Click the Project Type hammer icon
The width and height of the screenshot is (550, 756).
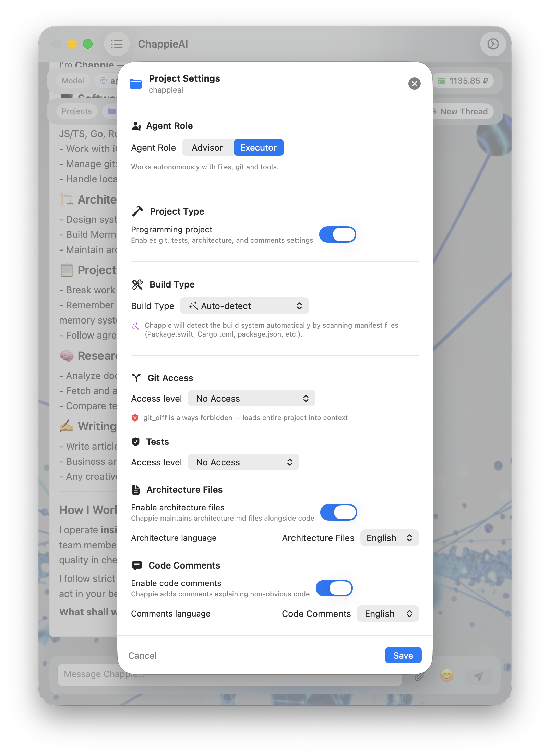point(137,211)
